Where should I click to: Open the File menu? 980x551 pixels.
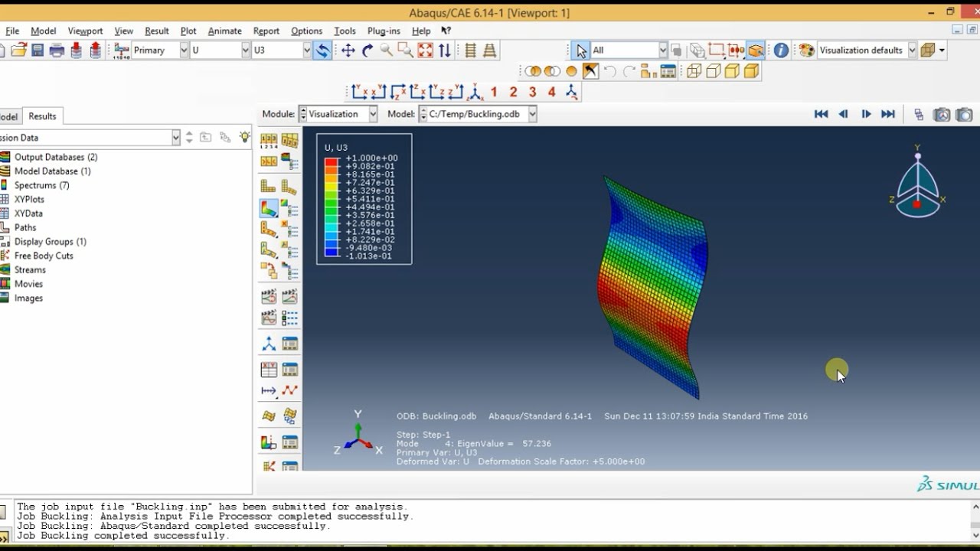[12, 31]
